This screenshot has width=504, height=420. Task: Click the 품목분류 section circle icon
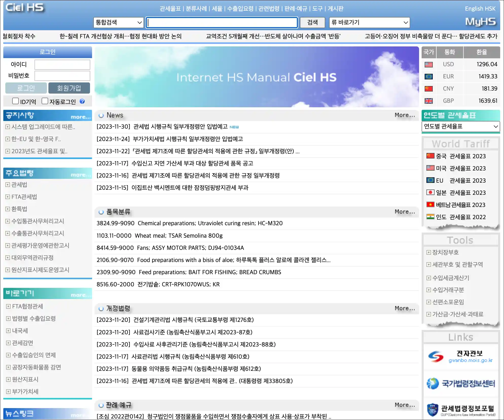point(101,212)
